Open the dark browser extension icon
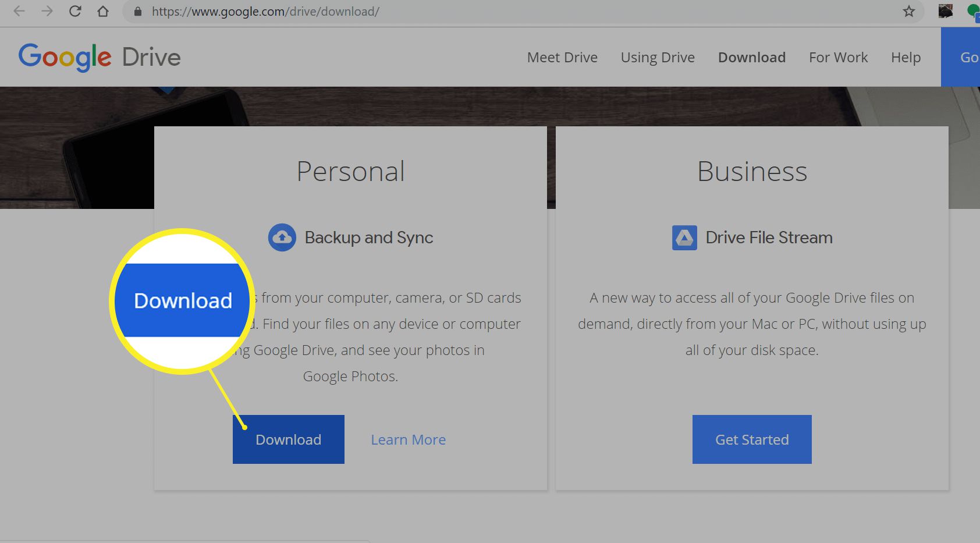The image size is (980, 543). (x=946, y=11)
